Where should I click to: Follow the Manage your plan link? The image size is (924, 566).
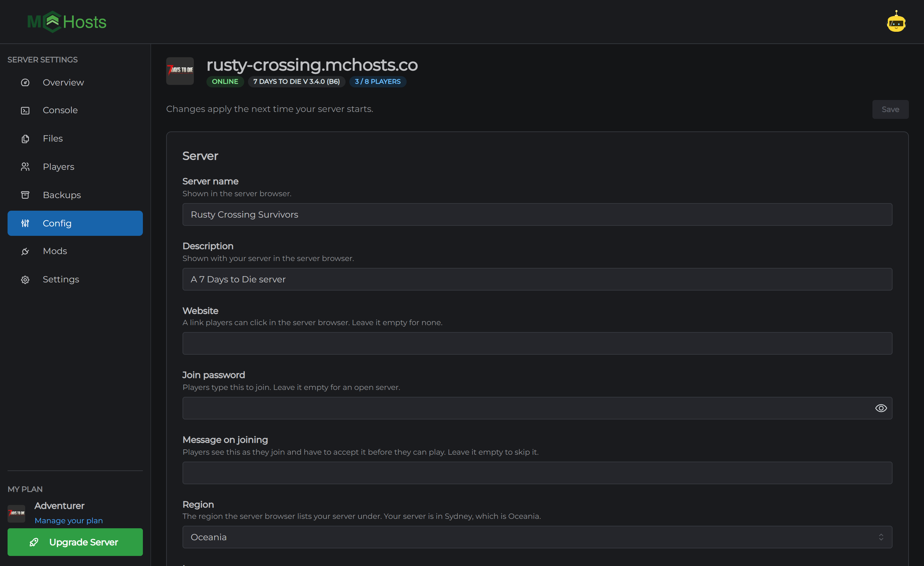point(69,521)
